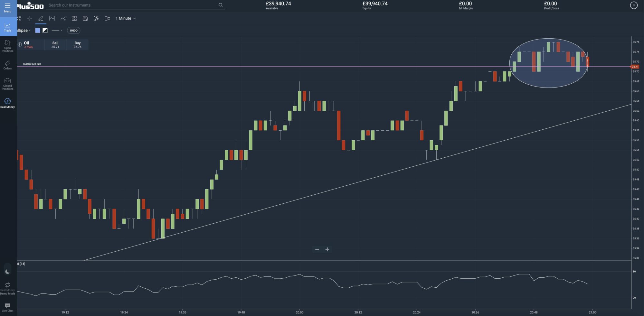Click the Buy 35.76 button
644x316 pixels.
pos(77,45)
